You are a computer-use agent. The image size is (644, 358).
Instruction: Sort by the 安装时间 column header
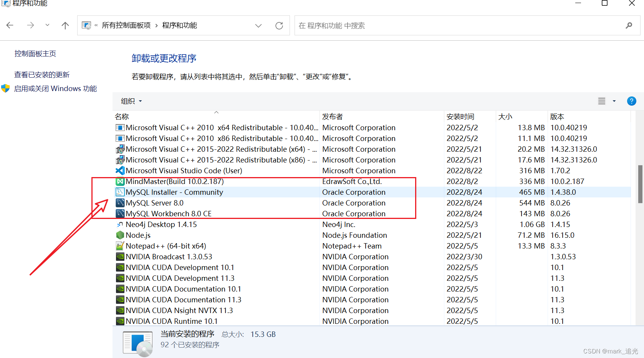tap(470, 116)
